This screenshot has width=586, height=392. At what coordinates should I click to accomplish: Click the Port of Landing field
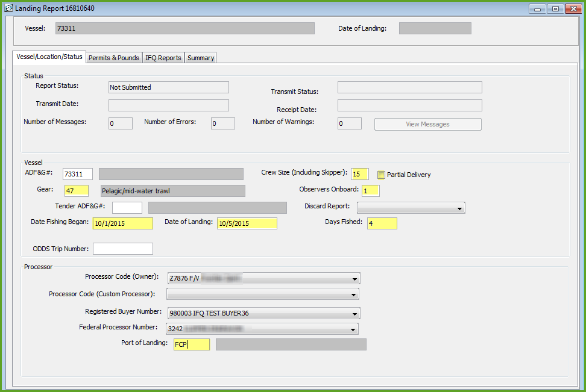(x=191, y=344)
